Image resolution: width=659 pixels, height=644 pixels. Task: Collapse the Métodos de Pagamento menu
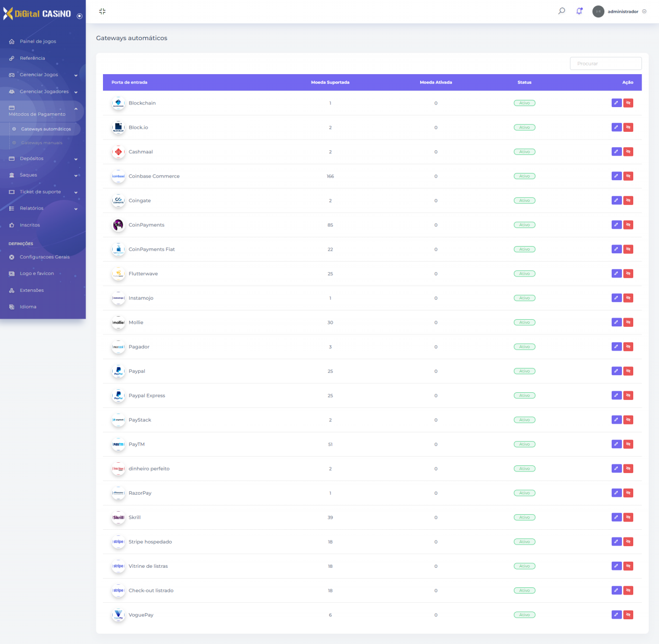tap(43, 111)
